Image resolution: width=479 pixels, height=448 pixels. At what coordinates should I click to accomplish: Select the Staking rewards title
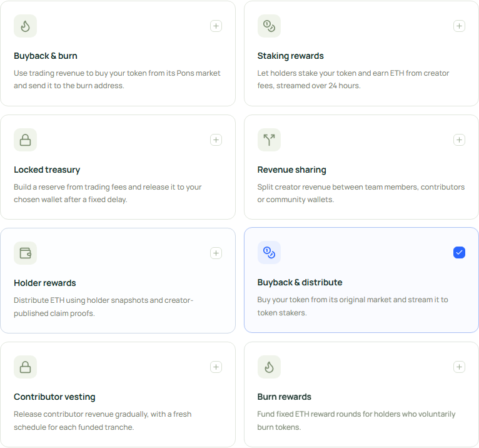click(291, 56)
